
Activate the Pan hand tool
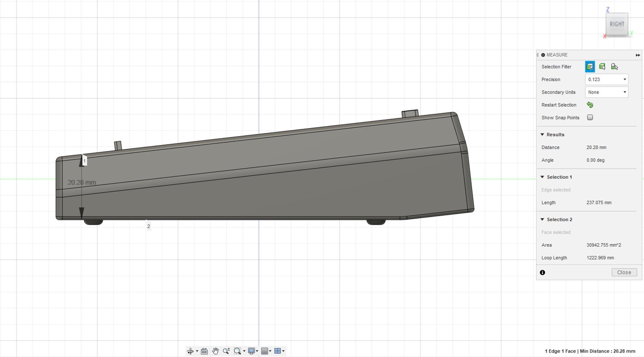pos(215,351)
